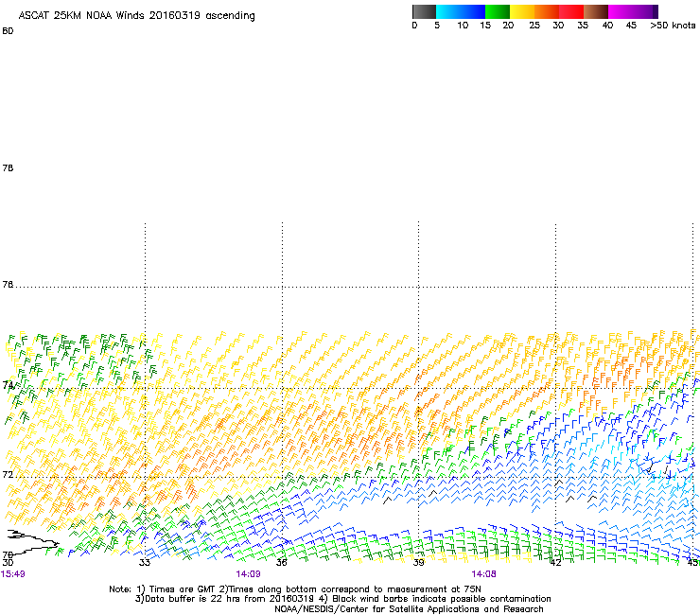Select the yellow 20-25 knots color segment

(x=522, y=11)
